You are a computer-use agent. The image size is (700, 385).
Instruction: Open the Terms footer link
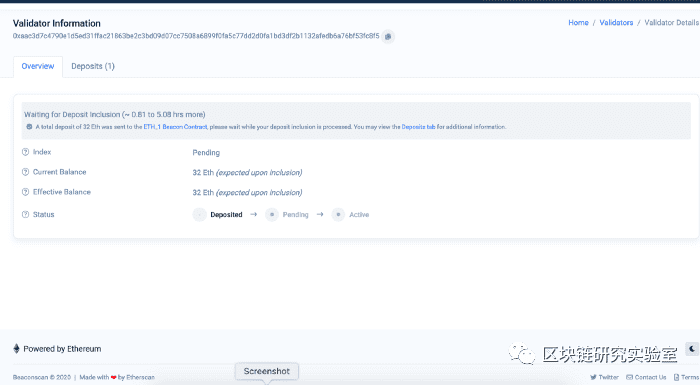pos(687,377)
